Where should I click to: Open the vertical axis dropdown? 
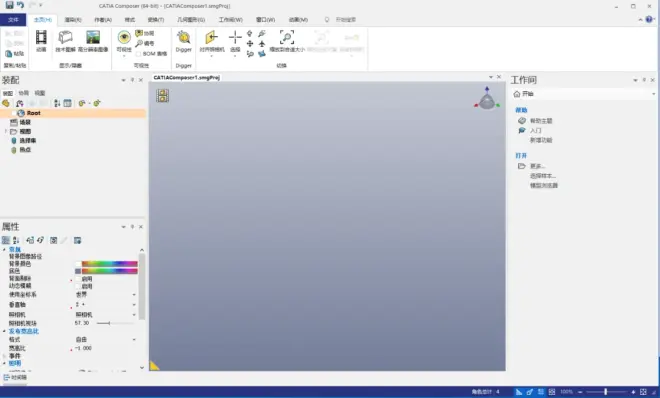pyautogui.click(x=106, y=305)
